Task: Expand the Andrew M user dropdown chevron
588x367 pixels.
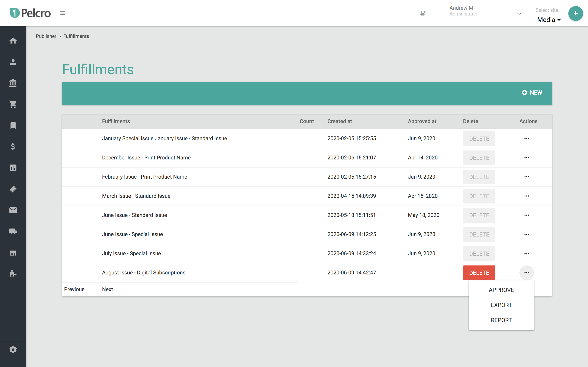Action: [519, 14]
